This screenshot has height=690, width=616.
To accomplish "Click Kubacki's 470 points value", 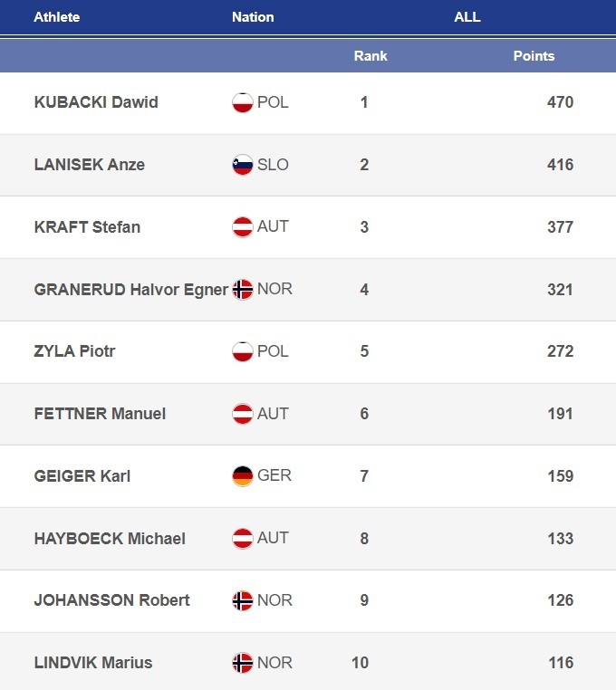I will [560, 102].
